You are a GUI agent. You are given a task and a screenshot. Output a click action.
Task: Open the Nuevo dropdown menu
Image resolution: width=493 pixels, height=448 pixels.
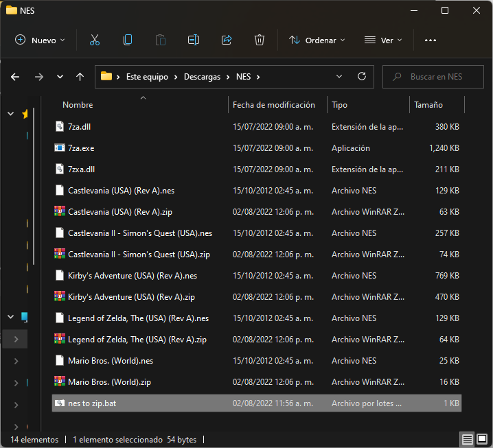(40, 40)
